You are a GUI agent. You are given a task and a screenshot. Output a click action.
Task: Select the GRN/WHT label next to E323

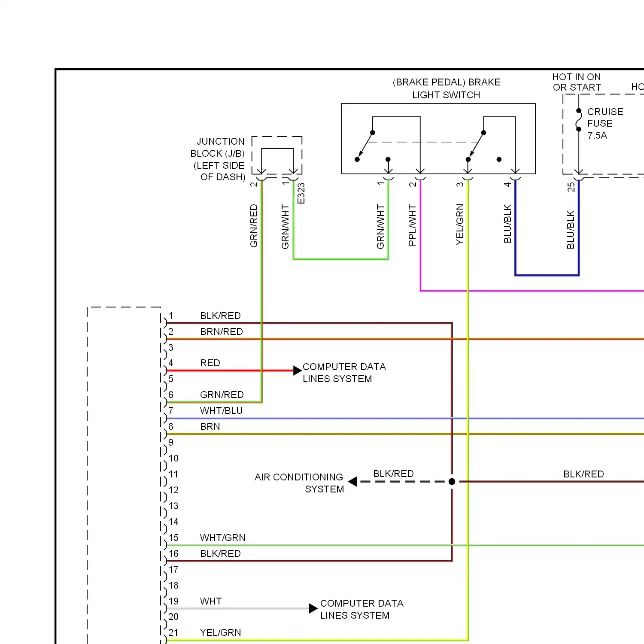point(285,227)
